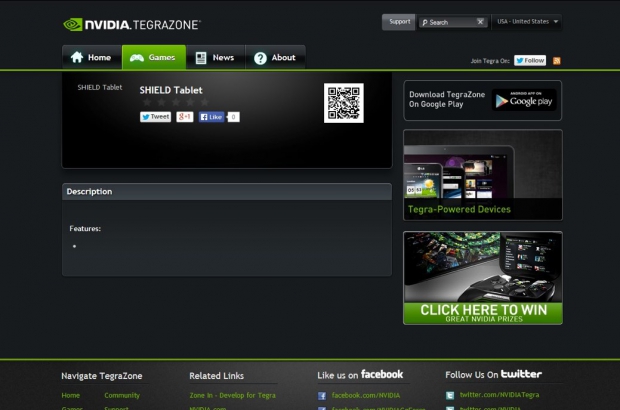Open twitter.com/NVIDIATegra link
Screen dimensions: 620x410
[x=499, y=395]
